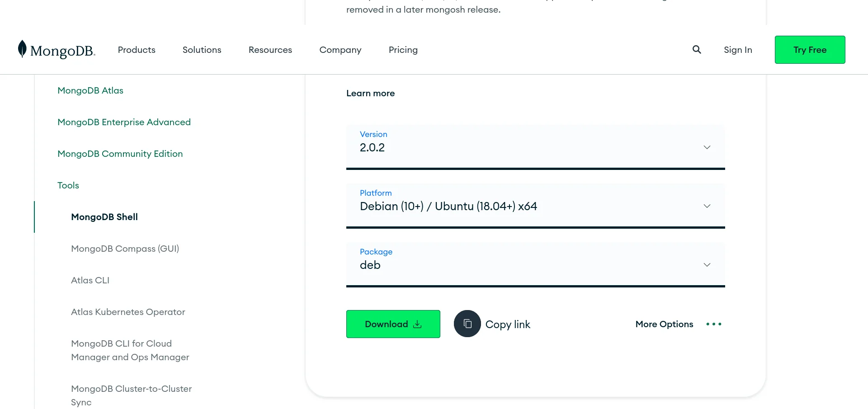This screenshot has height=409, width=868.
Task: Open the search magnifier icon
Action: point(697,50)
